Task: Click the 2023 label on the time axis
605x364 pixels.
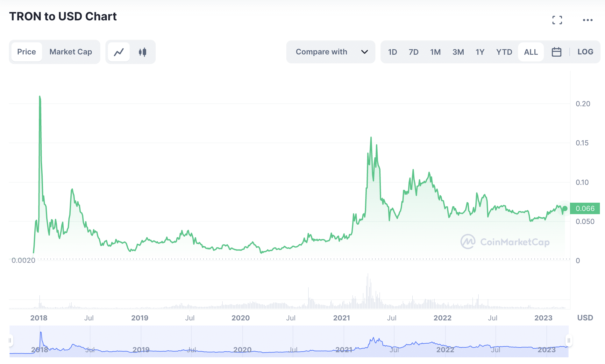Action: 543,318
